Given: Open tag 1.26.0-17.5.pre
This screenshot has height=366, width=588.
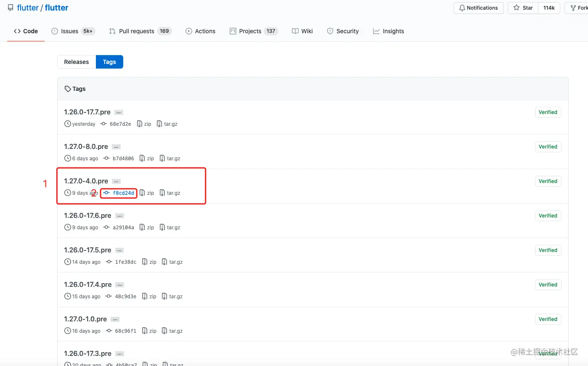Looking at the screenshot, I should 87,250.
